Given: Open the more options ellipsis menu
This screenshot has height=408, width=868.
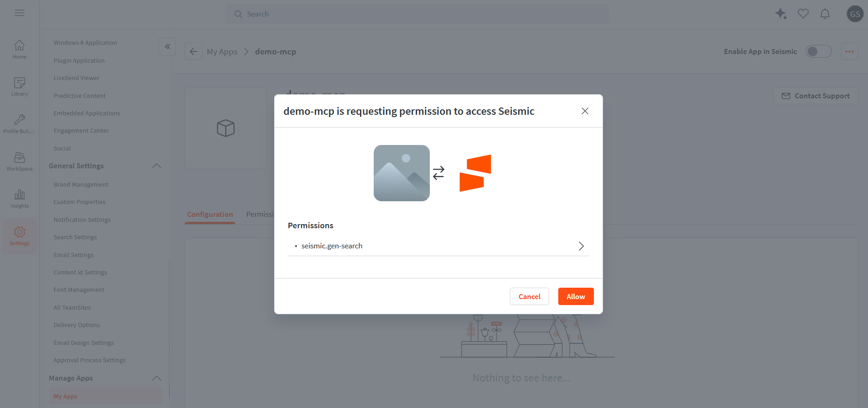Looking at the screenshot, I should pos(849,51).
